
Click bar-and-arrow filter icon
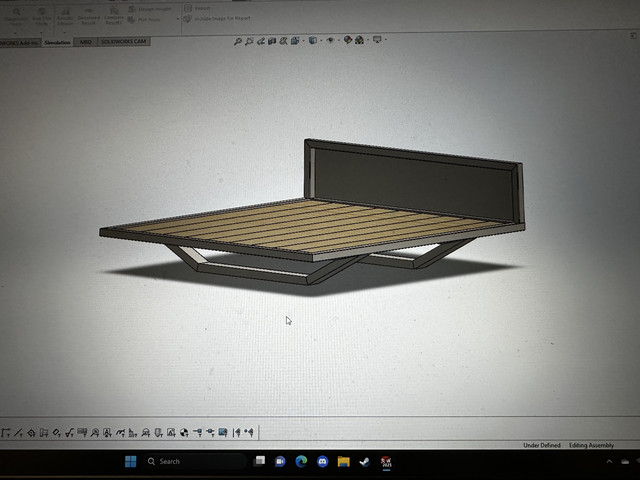236,432
